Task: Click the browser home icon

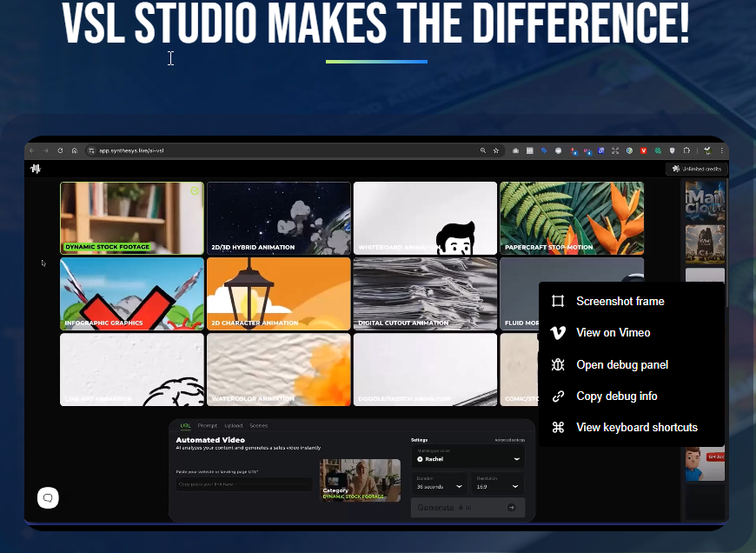Action: (75, 150)
